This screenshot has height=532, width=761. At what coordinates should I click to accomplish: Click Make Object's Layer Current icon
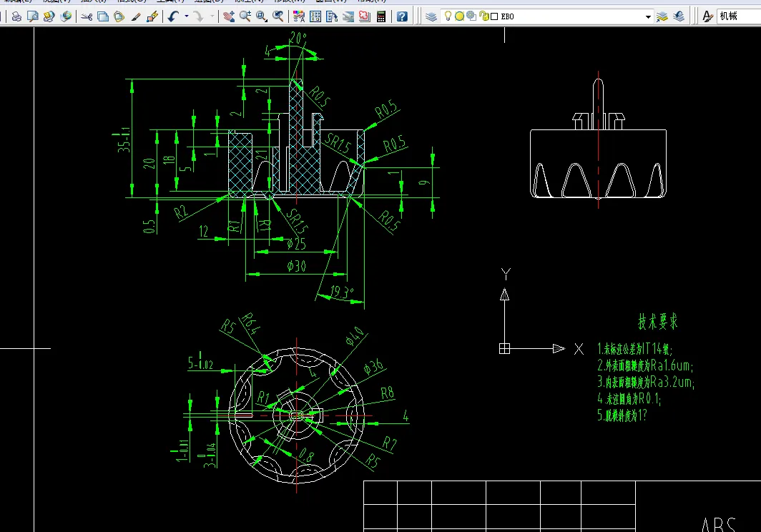(662, 16)
